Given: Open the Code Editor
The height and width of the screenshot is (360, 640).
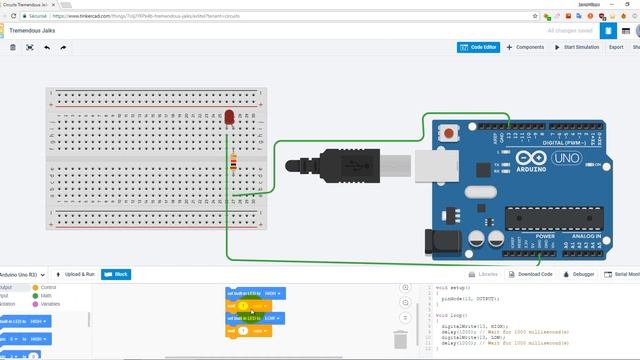Looking at the screenshot, I should click(478, 47).
